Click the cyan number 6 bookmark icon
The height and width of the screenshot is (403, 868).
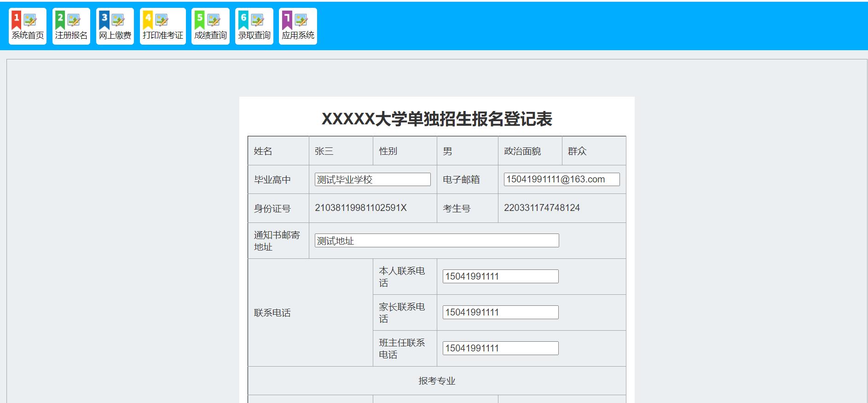[243, 20]
